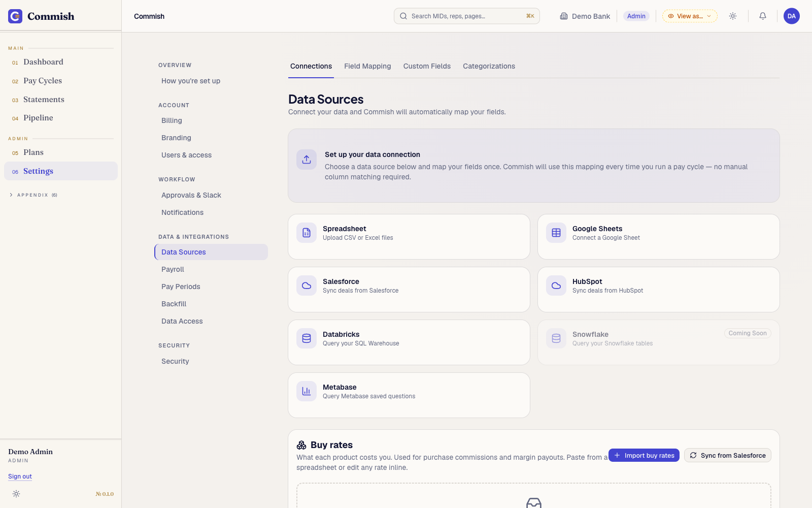Click the Snowflake database icon
The image size is (812, 508).
coord(556,338)
